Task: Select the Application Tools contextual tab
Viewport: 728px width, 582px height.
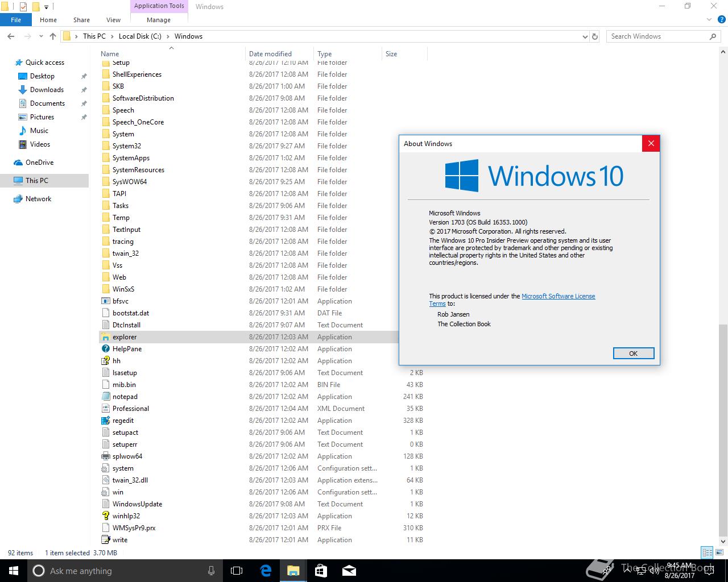Action: pos(159,6)
